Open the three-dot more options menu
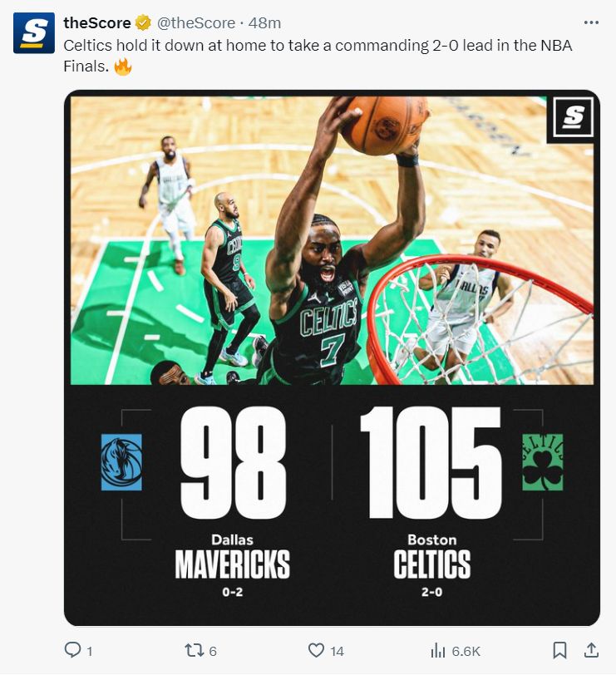Screen dimensions: 616x675 (x=591, y=22)
